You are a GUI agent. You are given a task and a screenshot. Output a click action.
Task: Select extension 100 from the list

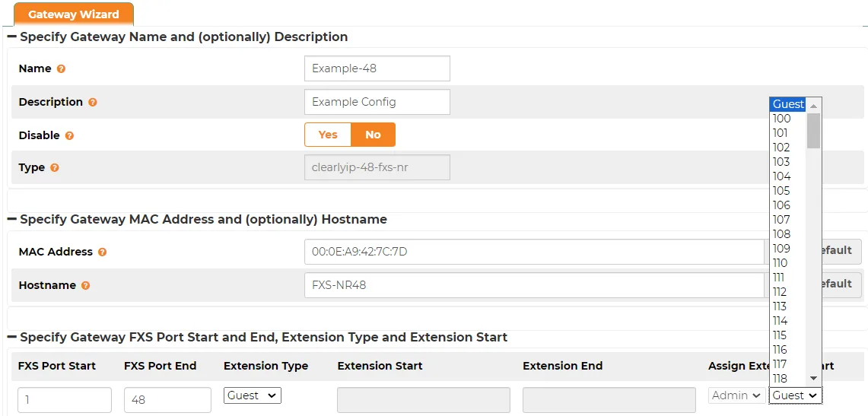coord(788,119)
